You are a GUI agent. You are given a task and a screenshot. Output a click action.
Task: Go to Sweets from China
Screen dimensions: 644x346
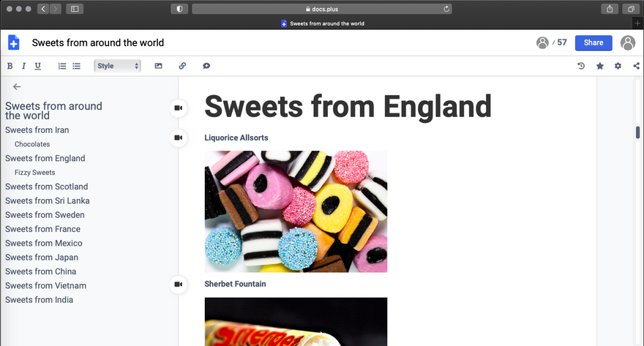point(41,271)
